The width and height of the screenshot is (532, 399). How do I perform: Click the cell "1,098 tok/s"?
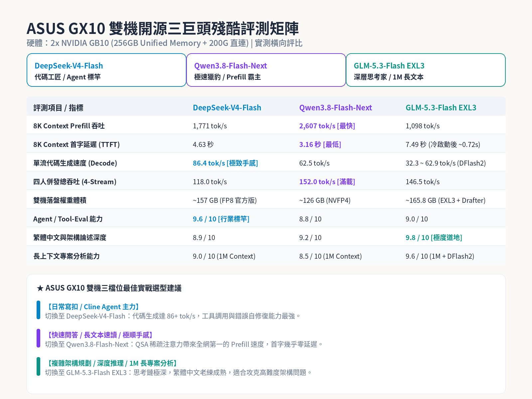(x=423, y=126)
